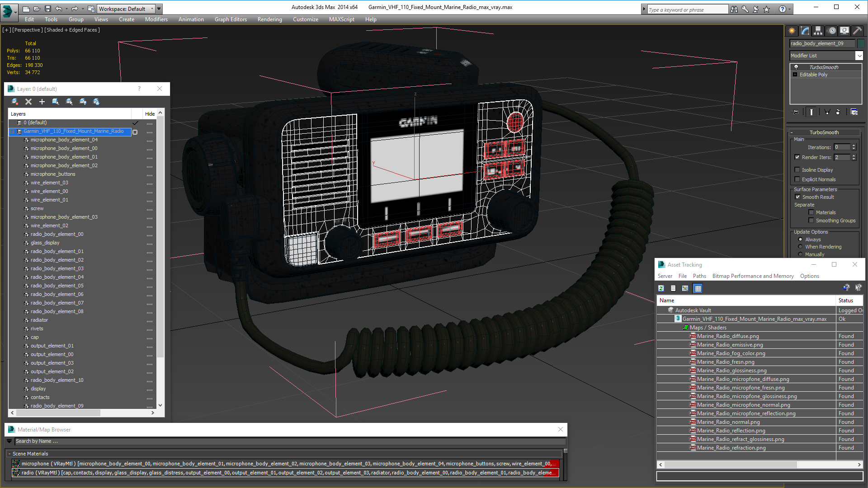Click Remove Modifier trash icon
The height and width of the screenshot is (488, 868).
[x=838, y=112]
